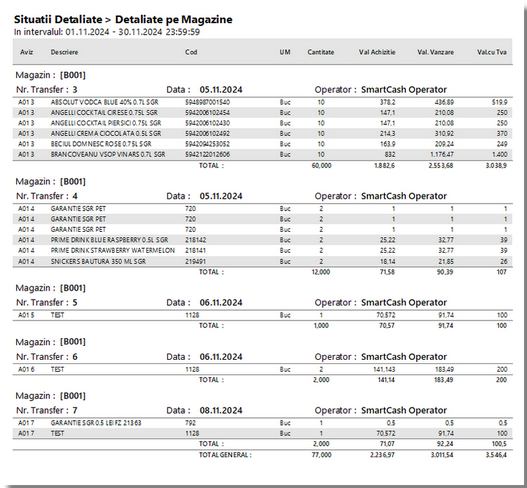Select the ABSOLUT VODCA BLUE row
This screenshot has width=527, height=488.
[262, 102]
